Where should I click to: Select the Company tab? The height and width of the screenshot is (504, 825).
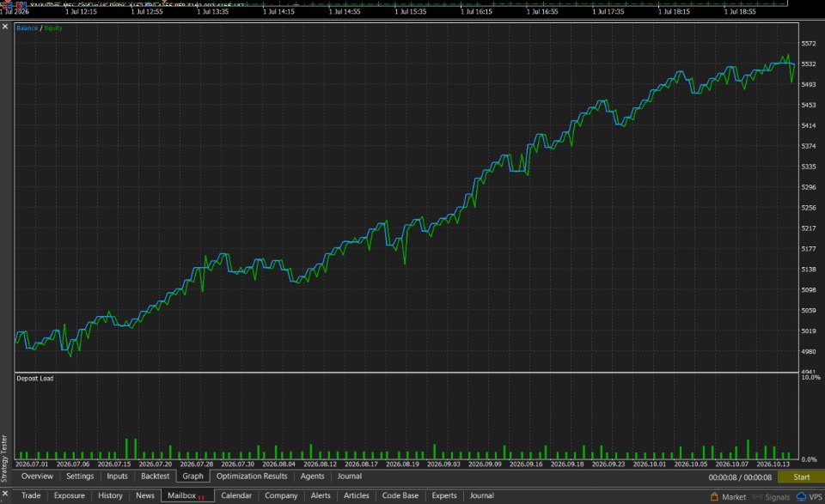click(x=282, y=495)
